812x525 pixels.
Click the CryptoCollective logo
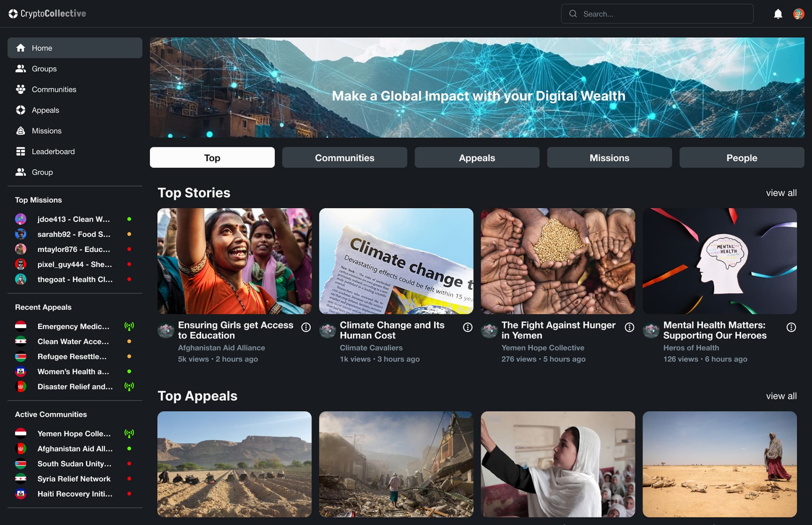click(x=47, y=14)
